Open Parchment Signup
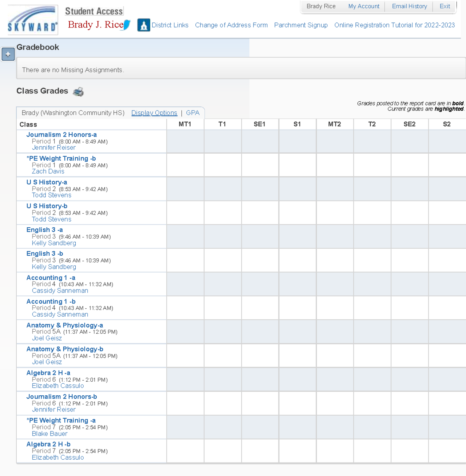466x476 pixels. coord(301,25)
